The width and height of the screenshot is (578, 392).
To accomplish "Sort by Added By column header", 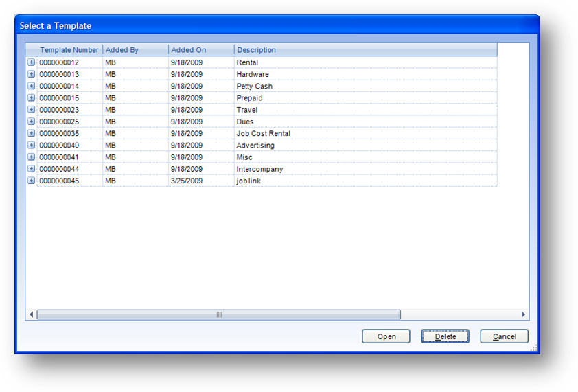I will pos(135,50).
